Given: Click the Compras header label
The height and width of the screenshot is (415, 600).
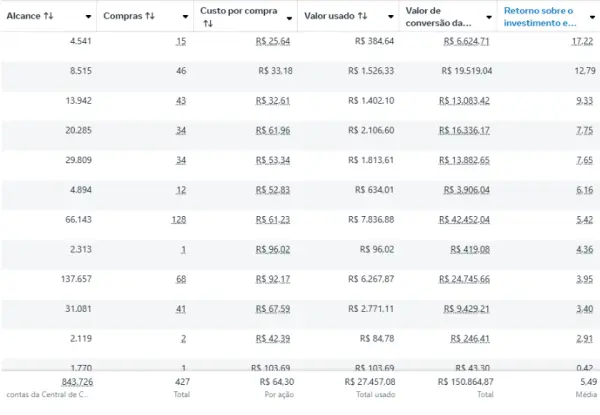Looking at the screenshot, I should click(x=123, y=16).
